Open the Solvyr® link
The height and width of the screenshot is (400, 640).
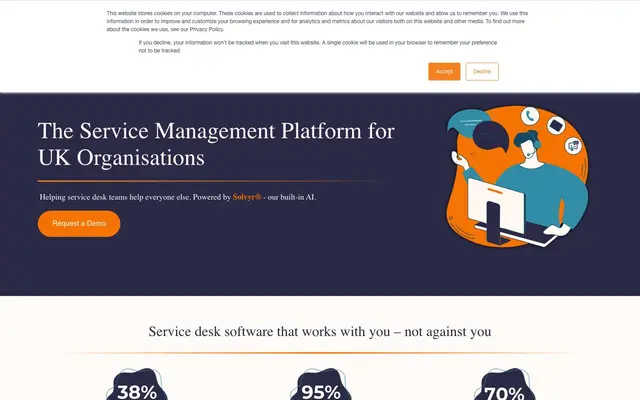247,197
